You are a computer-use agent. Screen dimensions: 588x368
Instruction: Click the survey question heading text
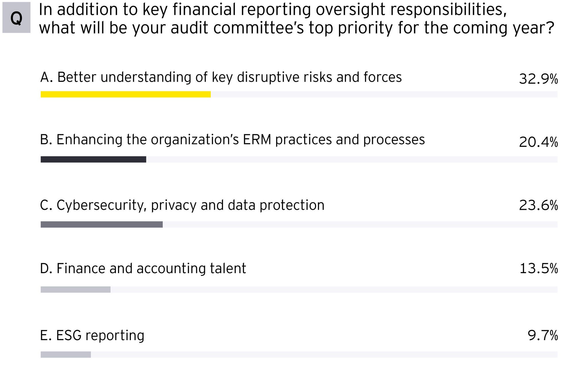point(296,19)
